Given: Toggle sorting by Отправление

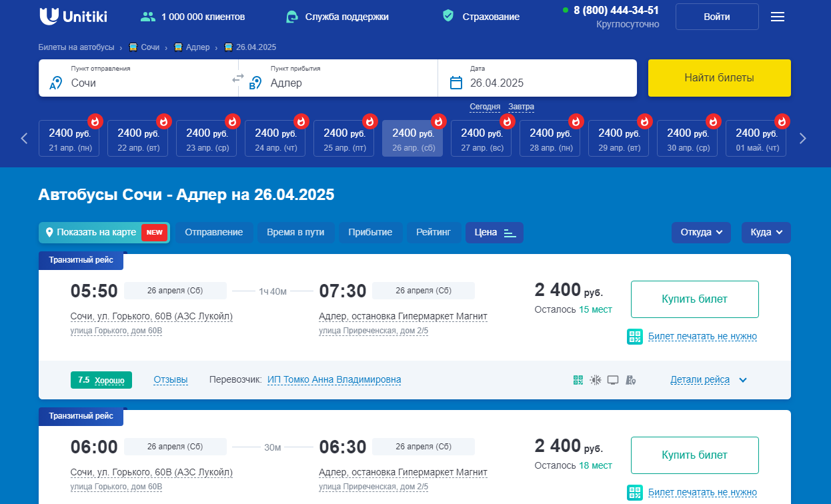Looking at the screenshot, I should [x=214, y=233].
